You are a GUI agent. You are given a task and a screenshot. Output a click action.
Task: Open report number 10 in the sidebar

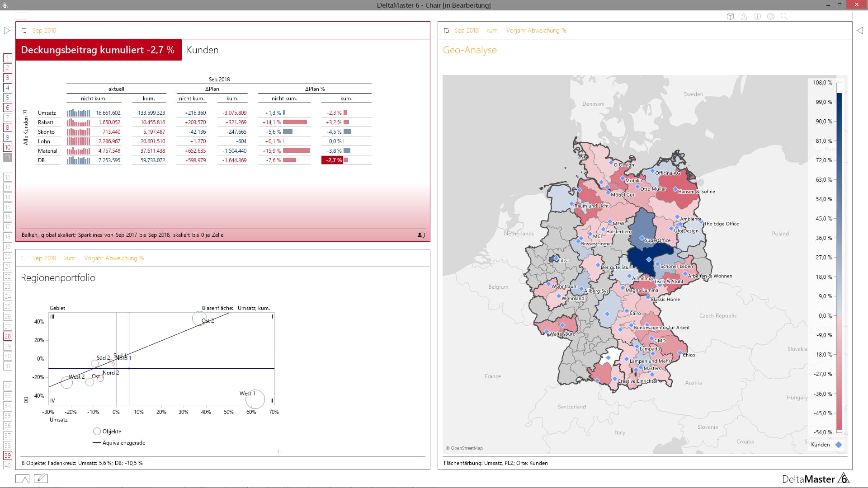pyautogui.click(x=7, y=147)
